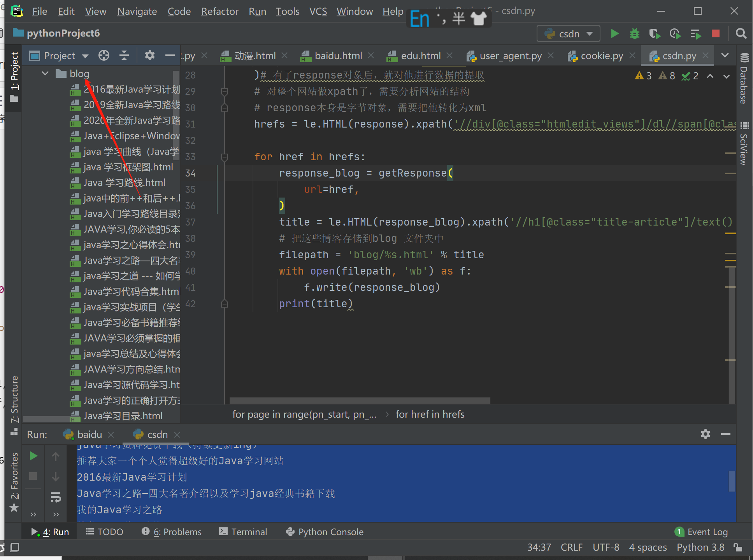Open Search Everywhere with the magnifier icon
Screen dimensions: 753x560
click(x=741, y=34)
